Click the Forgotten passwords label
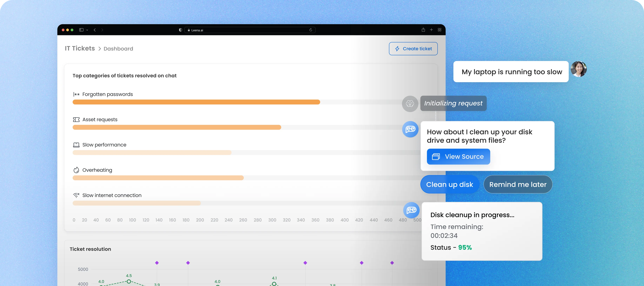The image size is (644, 286). pyautogui.click(x=108, y=94)
